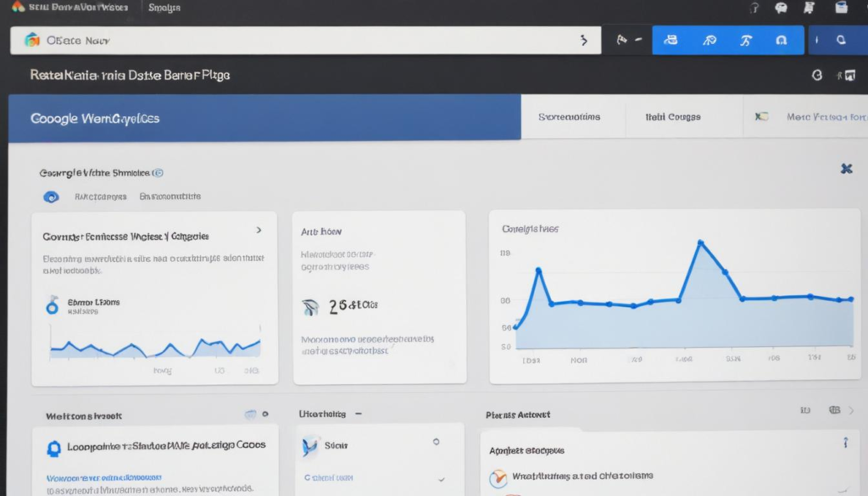Open the 'Itehl Couges' tab
The image size is (868, 496).
(x=673, y=117)
